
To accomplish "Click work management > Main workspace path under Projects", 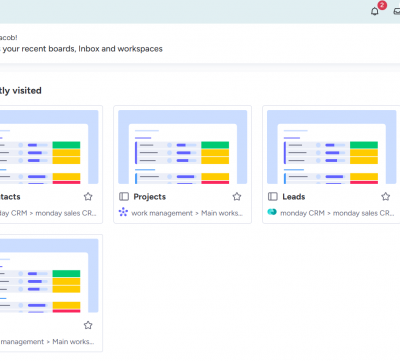I will click(x=187, y=213).
